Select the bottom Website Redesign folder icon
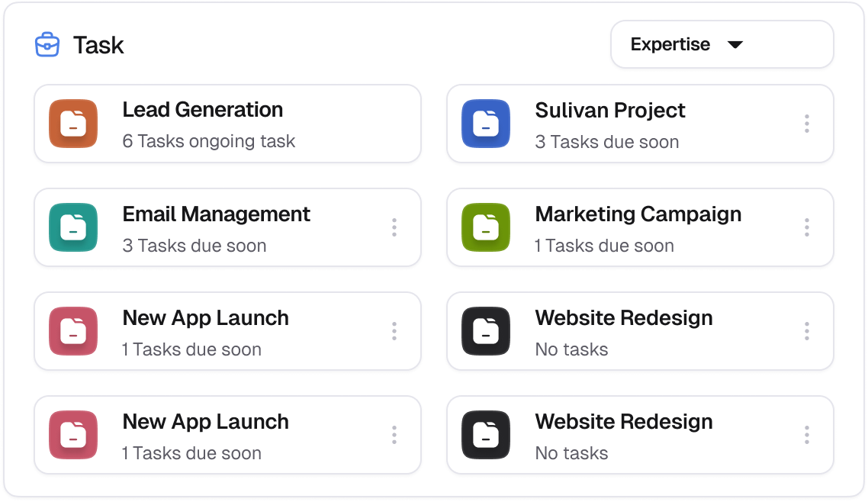Screen dimensions: 868x502 486,435
